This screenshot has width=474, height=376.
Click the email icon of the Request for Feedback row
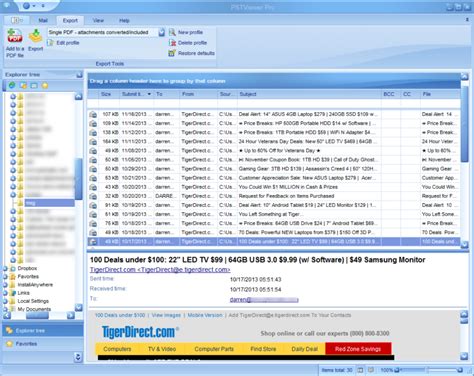point(93,196)
